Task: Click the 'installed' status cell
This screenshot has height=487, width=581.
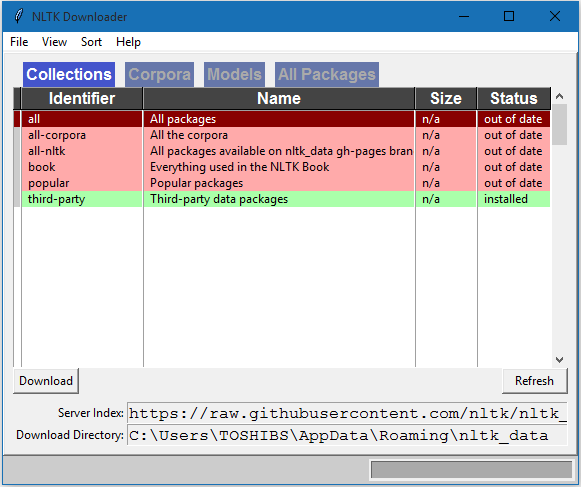Action: pyautogui.click(x=514, y=199)
